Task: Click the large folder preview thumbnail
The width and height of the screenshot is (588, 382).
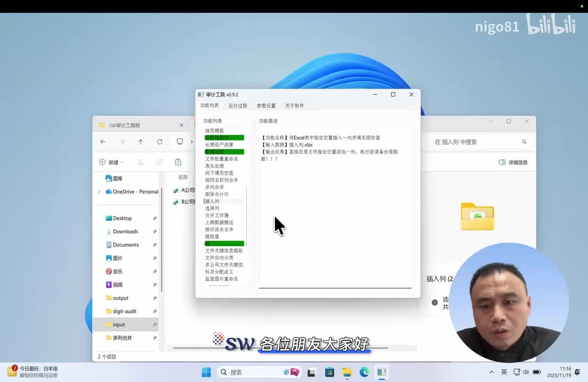Action: click(478, 216)
